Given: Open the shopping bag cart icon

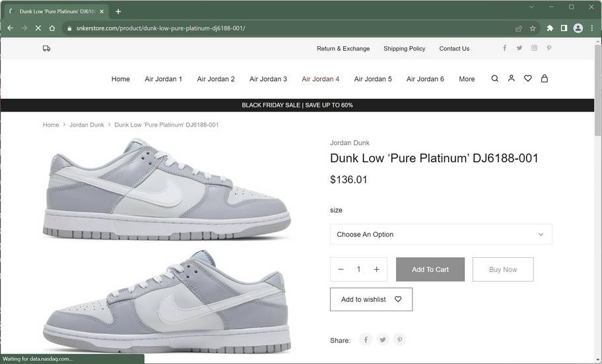Looking at the screenshot, I should (x=545, y=78).
